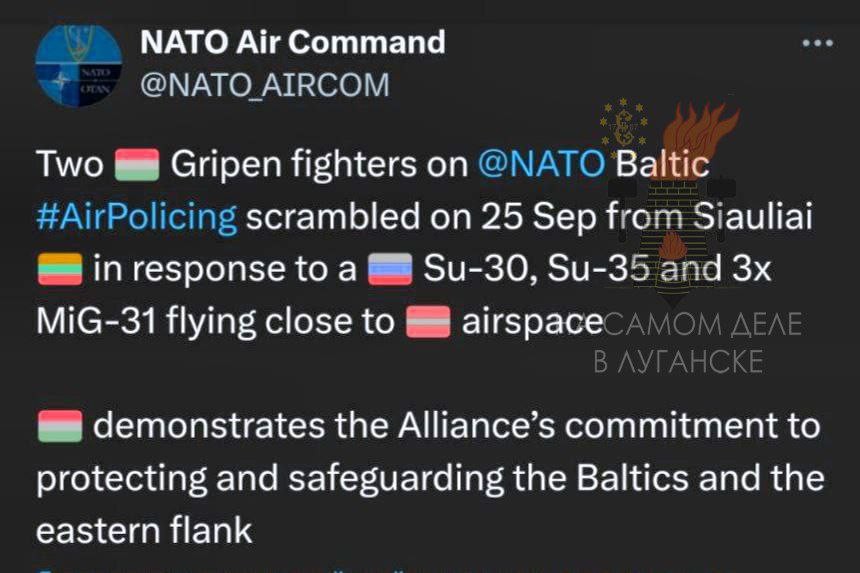The height and width of the screenshot is (573, 860).
Task: Open the #AirPolicing hashtag
Action: pyautogui.click(x=137, y=217)
